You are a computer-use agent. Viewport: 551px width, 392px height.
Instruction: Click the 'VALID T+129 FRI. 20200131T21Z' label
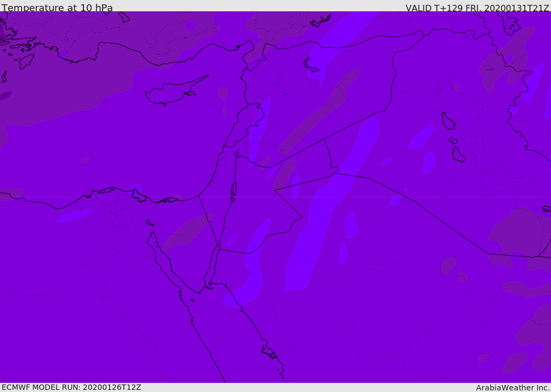coord(477,8)
